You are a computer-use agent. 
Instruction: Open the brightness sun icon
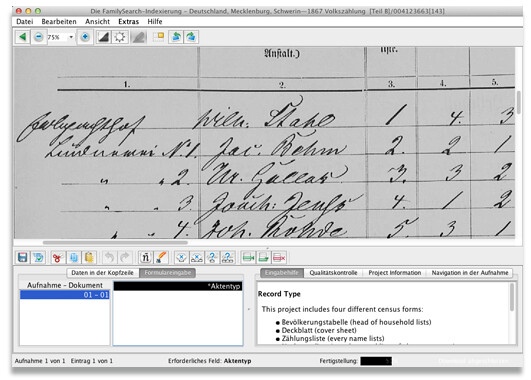120,37
